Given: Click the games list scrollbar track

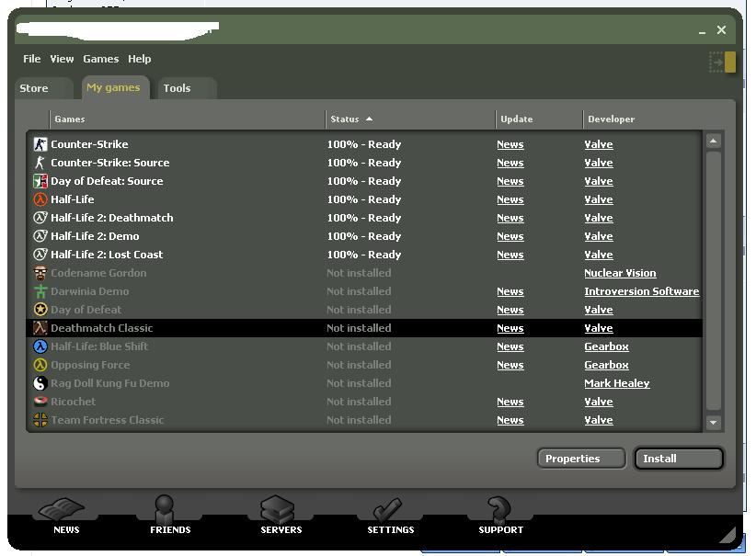Looking at the screenshot, I should 713,281.
